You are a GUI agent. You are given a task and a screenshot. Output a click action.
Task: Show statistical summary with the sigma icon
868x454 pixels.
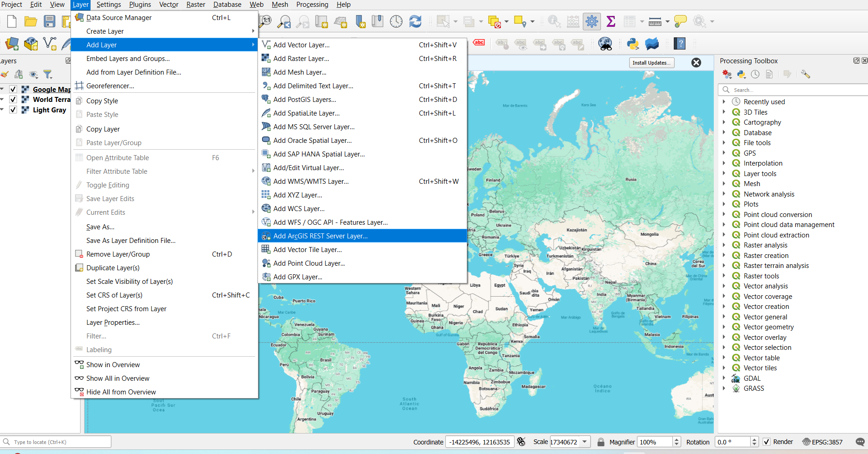[x=611, y=21]
